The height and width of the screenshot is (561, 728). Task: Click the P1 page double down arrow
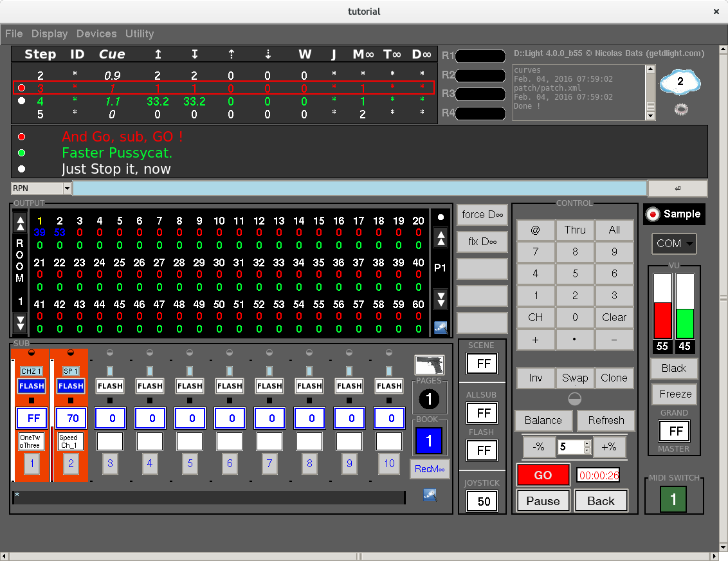pyautogui.click(x=441, y=299)
